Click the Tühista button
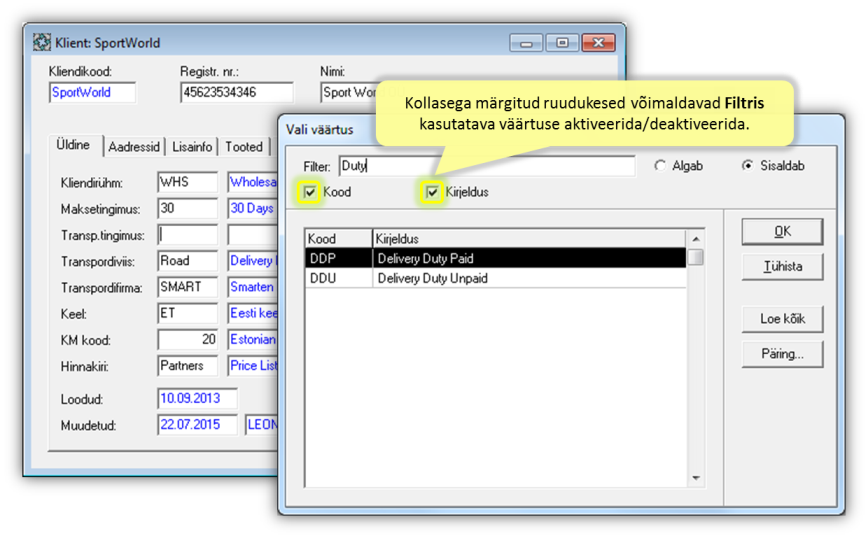Image resolution: width=868 pixels, height=538 pixels. [x=782, y=267]
